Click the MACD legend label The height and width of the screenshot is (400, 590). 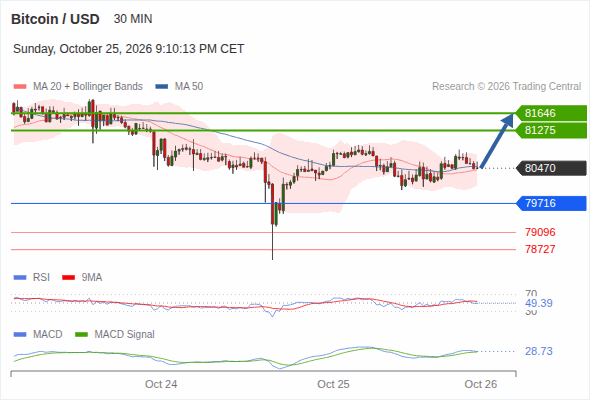48,335
